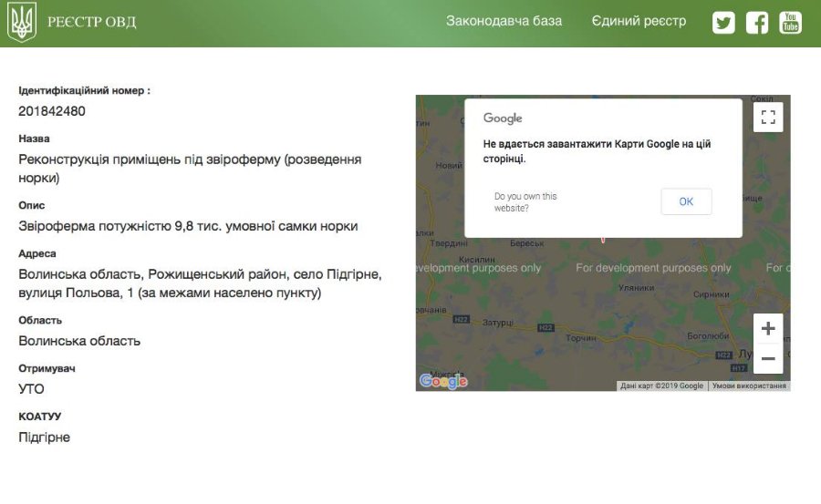Open the Facebook page icon

click(x=757, y=23)
